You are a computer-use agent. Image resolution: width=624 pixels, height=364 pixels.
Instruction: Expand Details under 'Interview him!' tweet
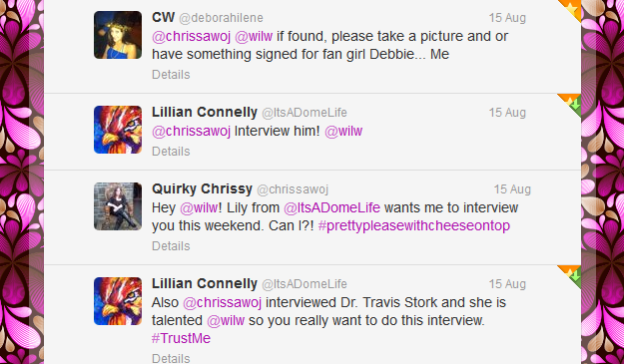coord(171,151)
